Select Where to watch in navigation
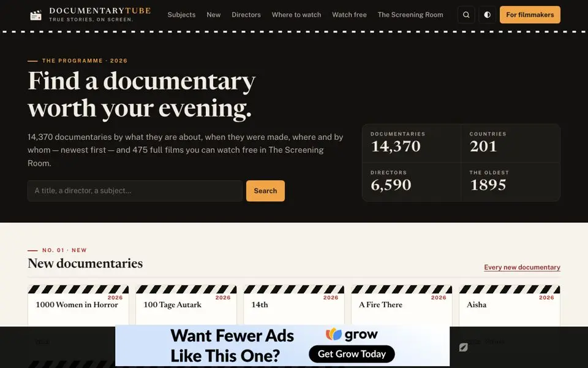 click(296, 15)
